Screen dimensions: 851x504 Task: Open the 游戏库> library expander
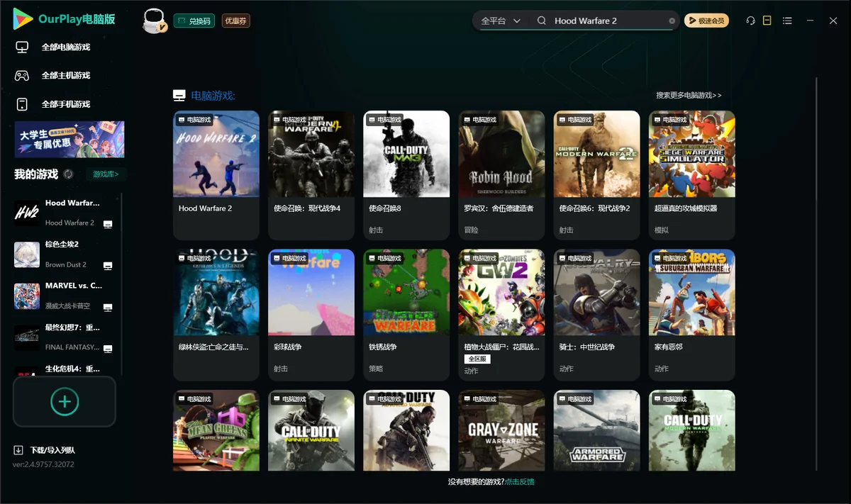coord(106,174)
